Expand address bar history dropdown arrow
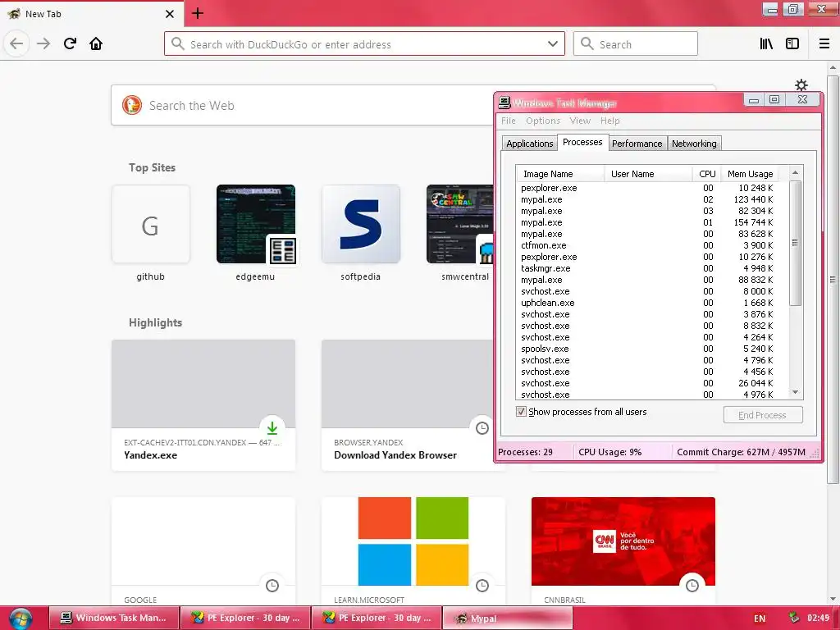 pyautogui.click(x=553, y=43)
